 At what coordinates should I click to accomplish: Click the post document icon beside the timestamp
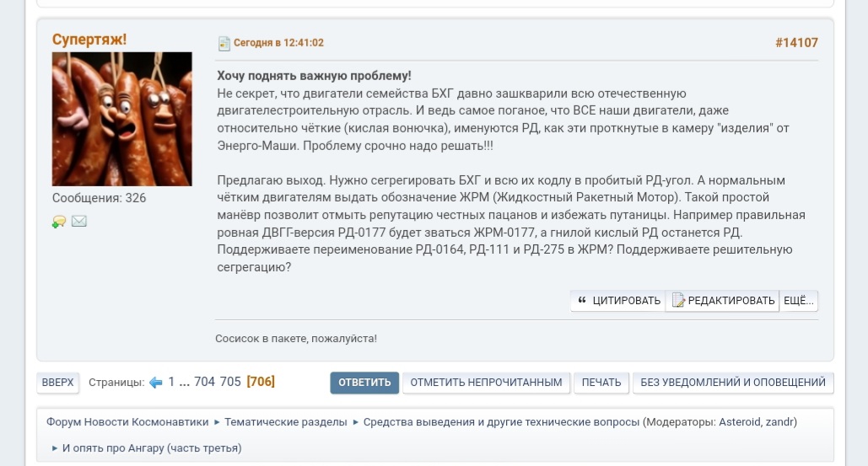(224, 43)
